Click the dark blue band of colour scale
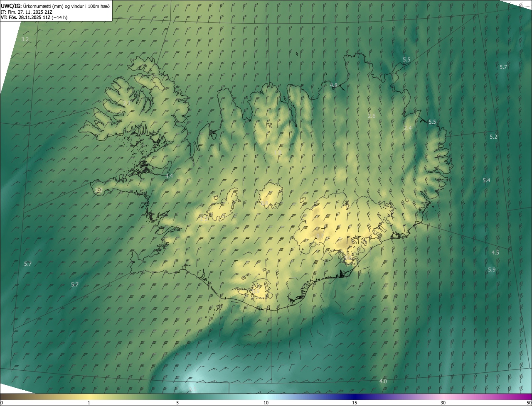 click(355, 396)
